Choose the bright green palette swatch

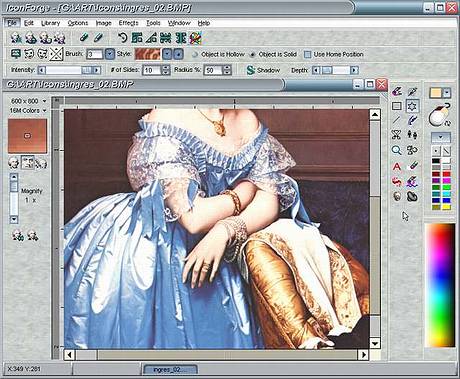tap(446, 187)
